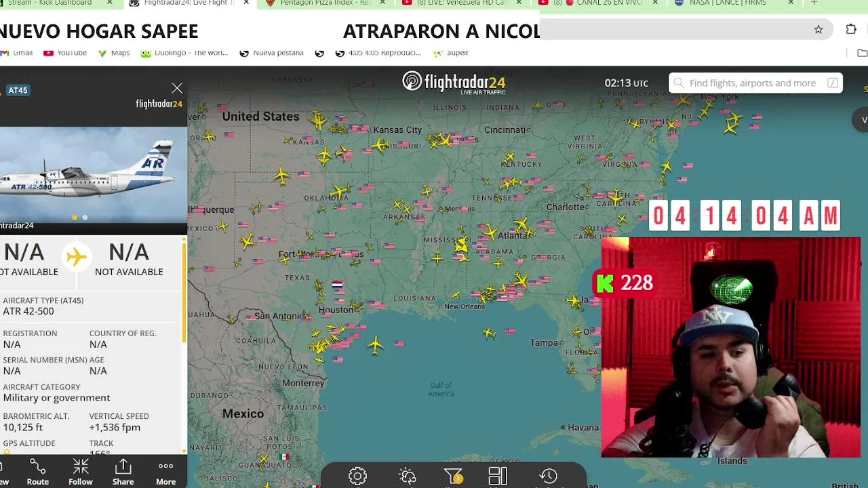The image size is (868, 488).
Task: Open the YouTube bookmark
Action: point(65,53)
